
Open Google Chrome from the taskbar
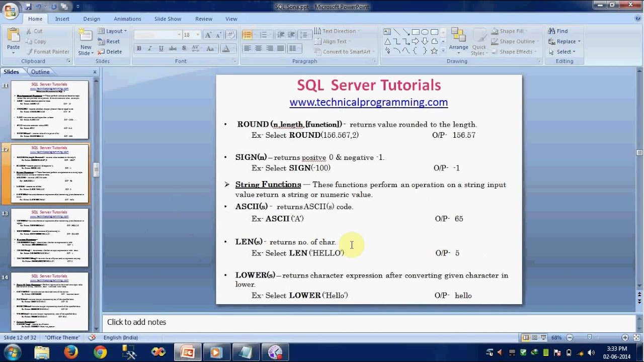100,352
